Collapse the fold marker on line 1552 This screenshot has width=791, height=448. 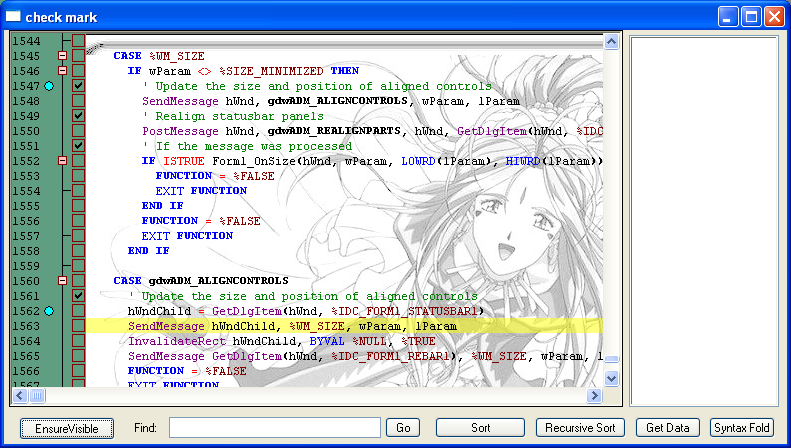(x=63, y=161)
